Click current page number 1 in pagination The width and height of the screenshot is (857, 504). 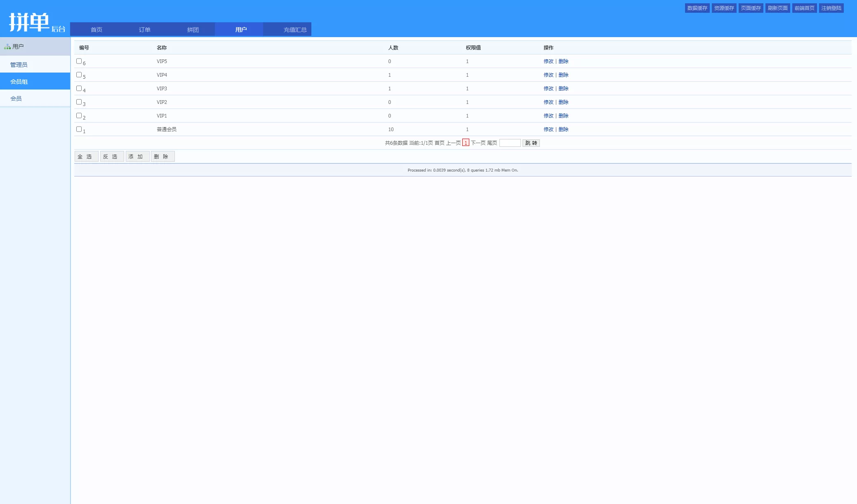point(466,143)
